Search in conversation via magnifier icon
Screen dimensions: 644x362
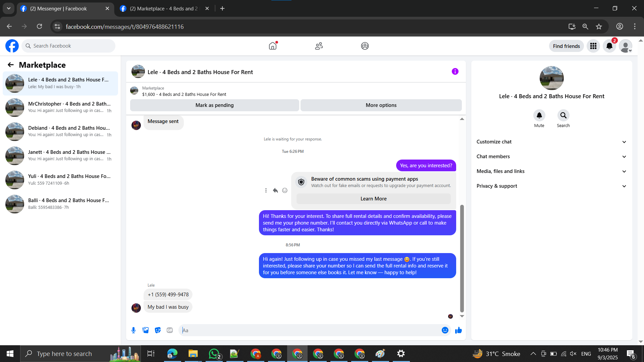563,115
